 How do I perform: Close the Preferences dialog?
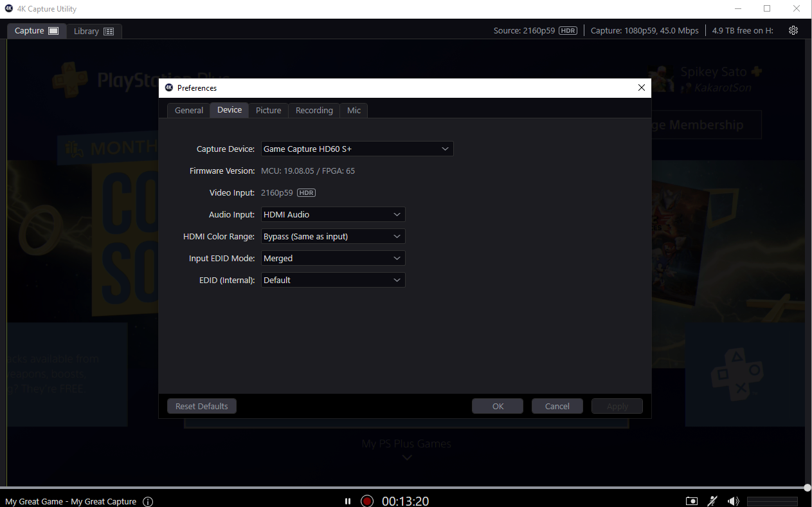click(x=641, y=88)
